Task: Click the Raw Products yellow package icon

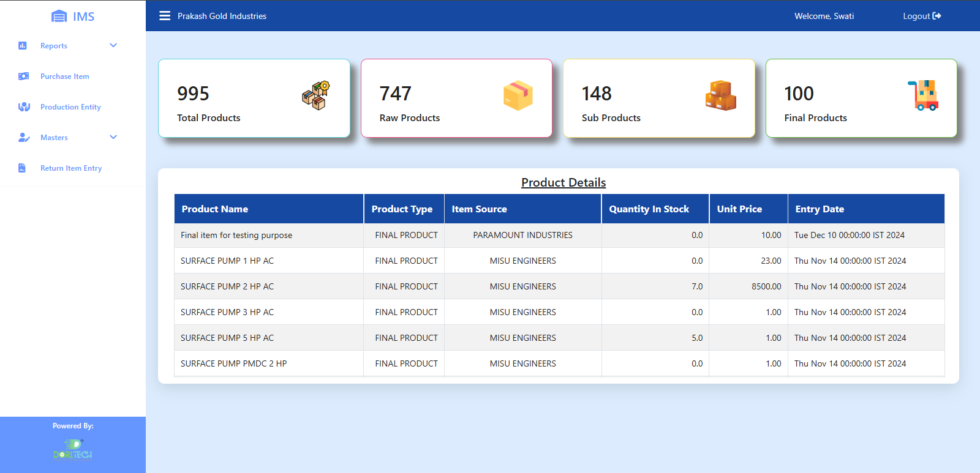Action: tap(518, 96)
